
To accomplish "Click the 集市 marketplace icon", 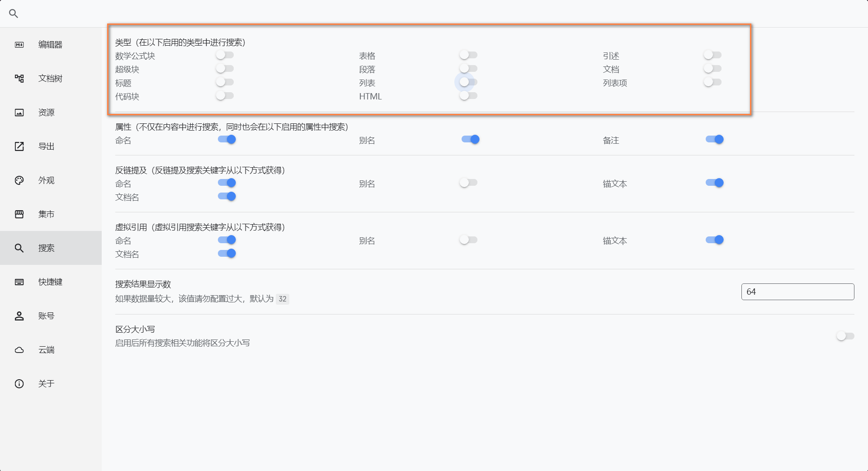I will point(19,214).
